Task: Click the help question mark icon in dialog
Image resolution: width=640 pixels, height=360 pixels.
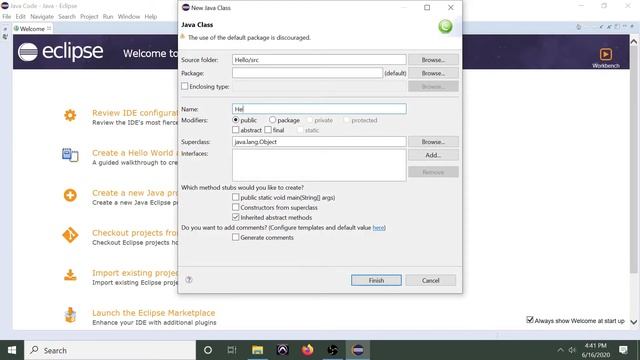Action: pos(189,280)
